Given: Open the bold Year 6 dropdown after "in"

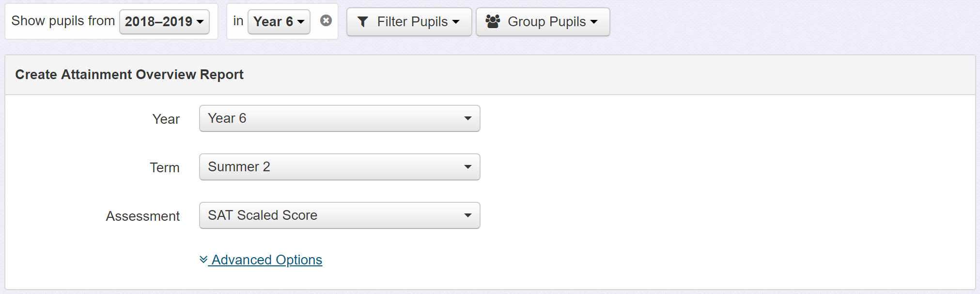Looking at the screenshot, I should pos(279,22).
